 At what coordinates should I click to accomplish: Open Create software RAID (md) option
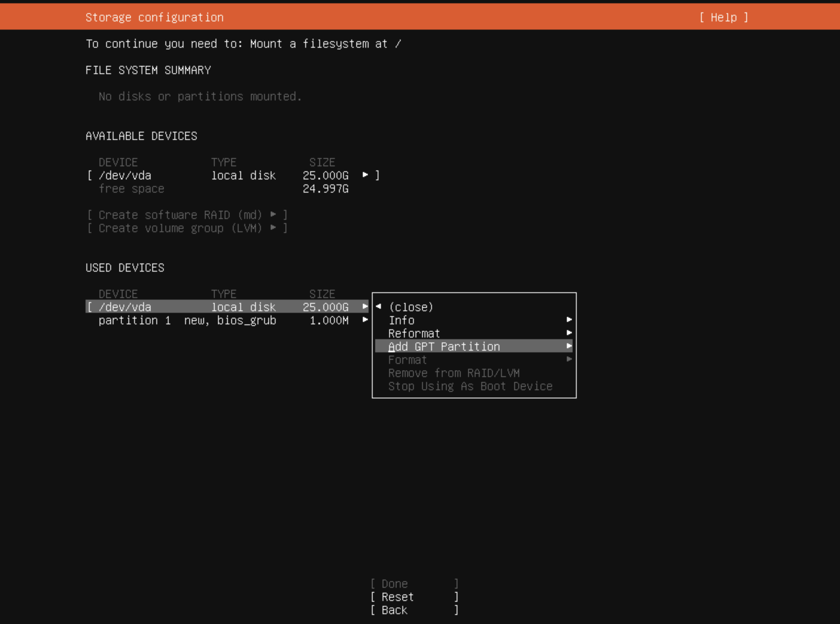click(187, 215)
